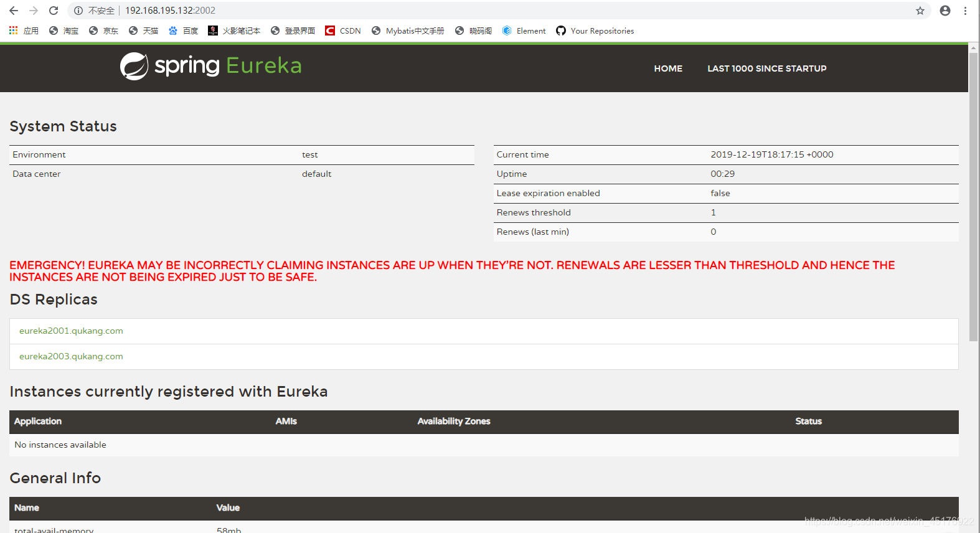Open the Chrome profile avatar
This screenshot has height=533, width=980.
click(945, 11)
